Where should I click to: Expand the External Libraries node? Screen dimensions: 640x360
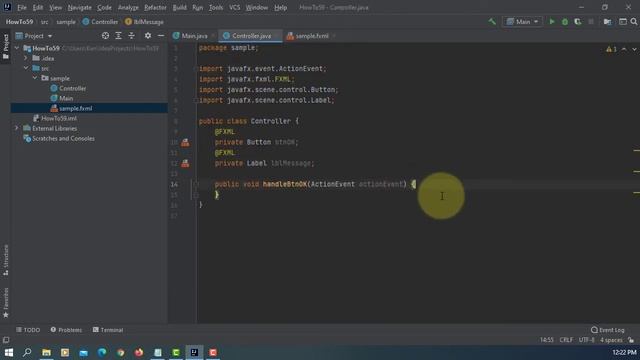pos(17,128)
